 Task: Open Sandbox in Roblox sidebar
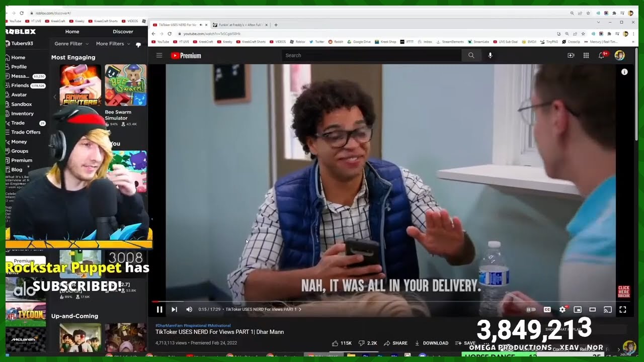pos(19,104)
